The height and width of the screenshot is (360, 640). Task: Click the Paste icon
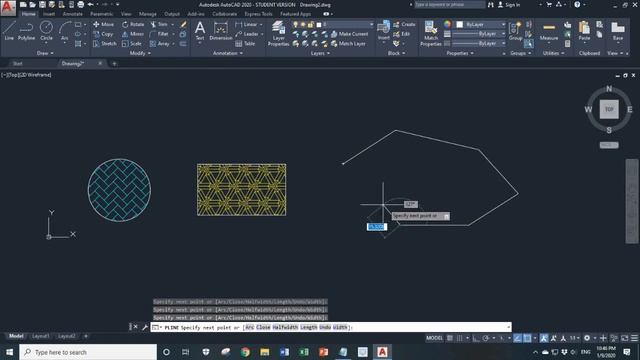pyautogui.click(x=584, y=31)
